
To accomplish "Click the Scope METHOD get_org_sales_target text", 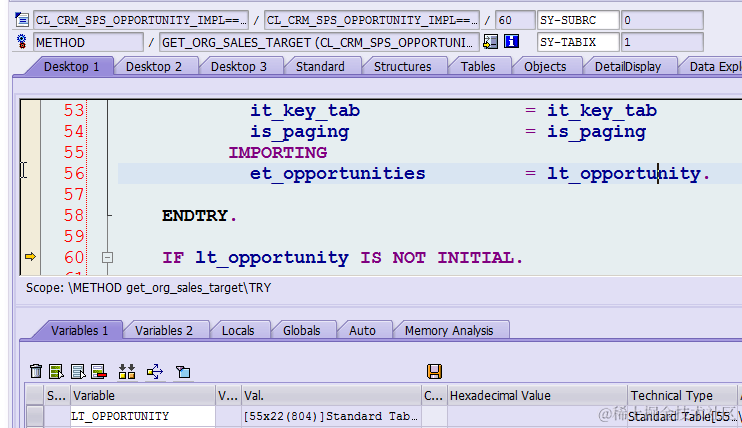I will tap(149, 288).
